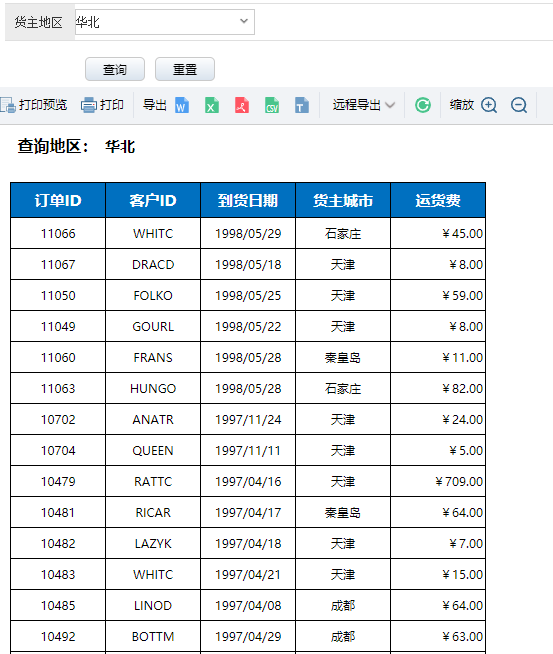Viewport: 553px width, 654px height.
Task: Export report as CSV file
Action: 272,105
